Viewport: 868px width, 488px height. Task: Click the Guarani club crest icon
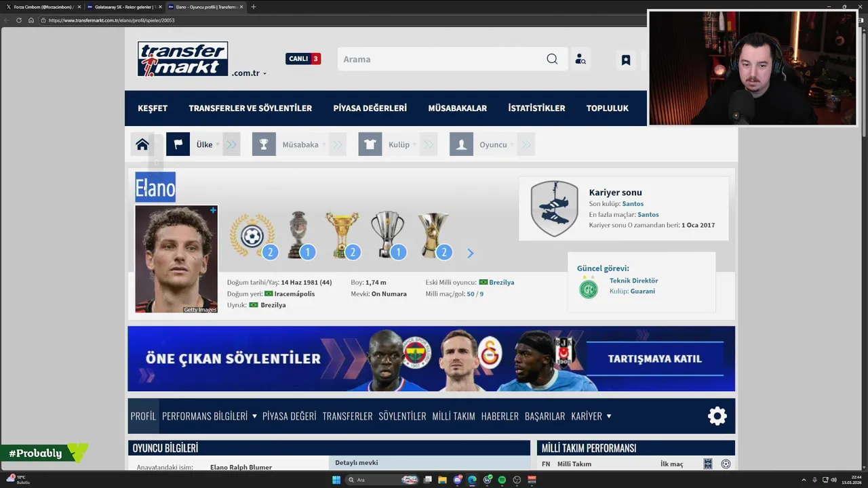coord(589,289)
